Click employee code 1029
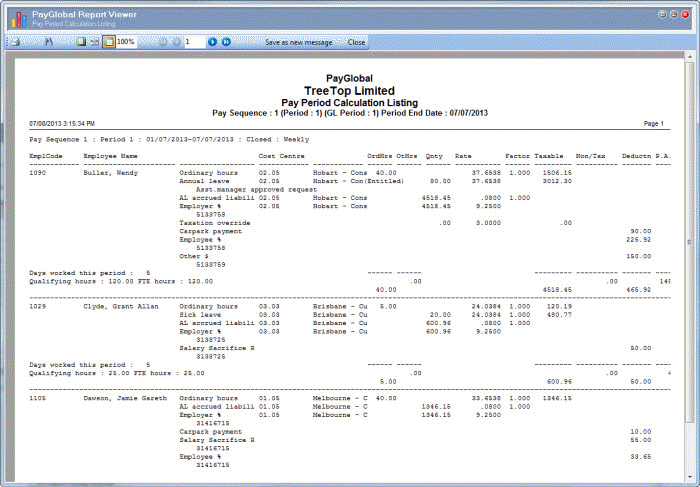 [x=38, y=307]
